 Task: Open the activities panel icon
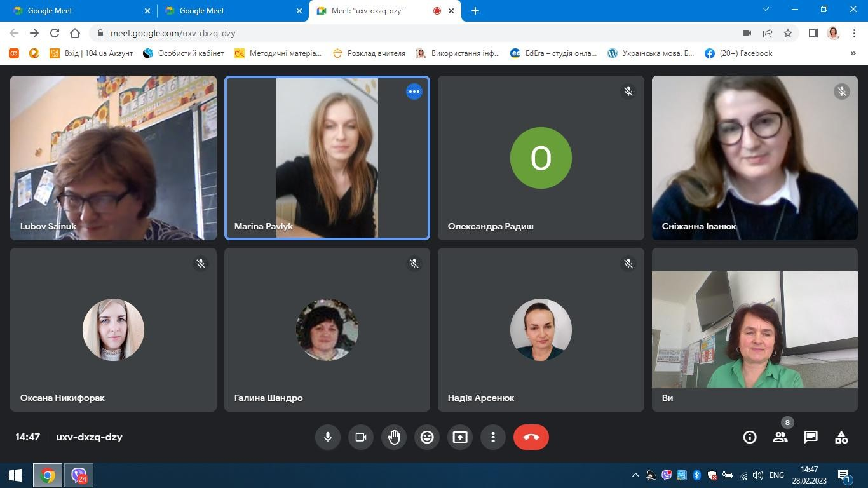pyautogui.click(x=841, y=437)
